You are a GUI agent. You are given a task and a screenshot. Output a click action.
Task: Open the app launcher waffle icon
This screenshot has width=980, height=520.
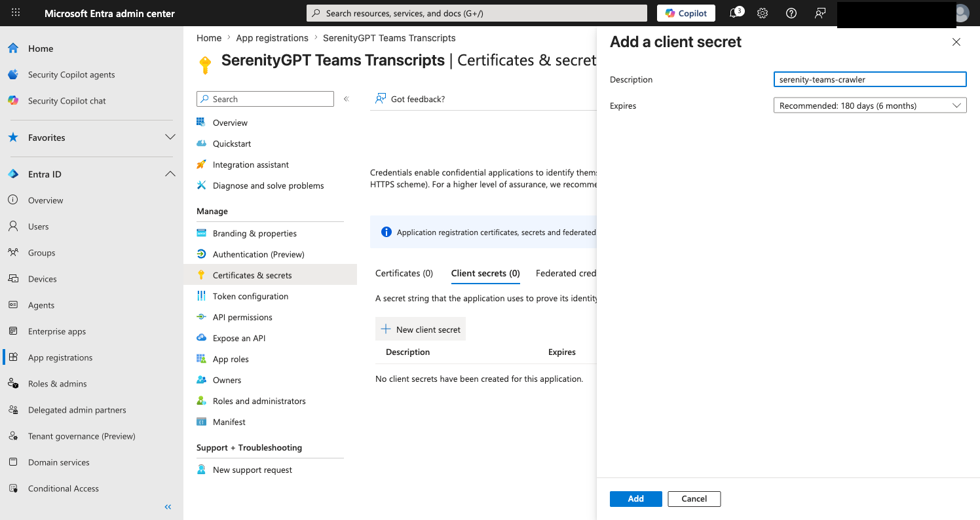[16, 13]
